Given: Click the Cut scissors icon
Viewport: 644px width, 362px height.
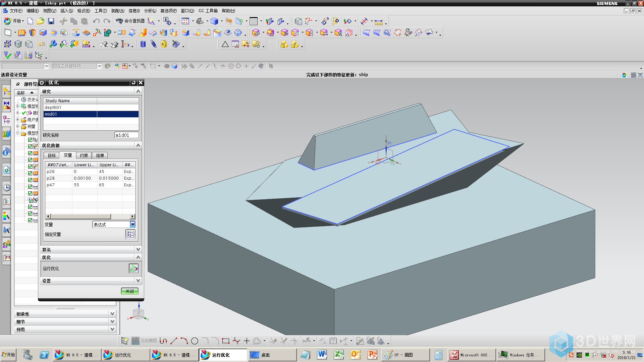Looking at the screenshot, I should [63, 21].
